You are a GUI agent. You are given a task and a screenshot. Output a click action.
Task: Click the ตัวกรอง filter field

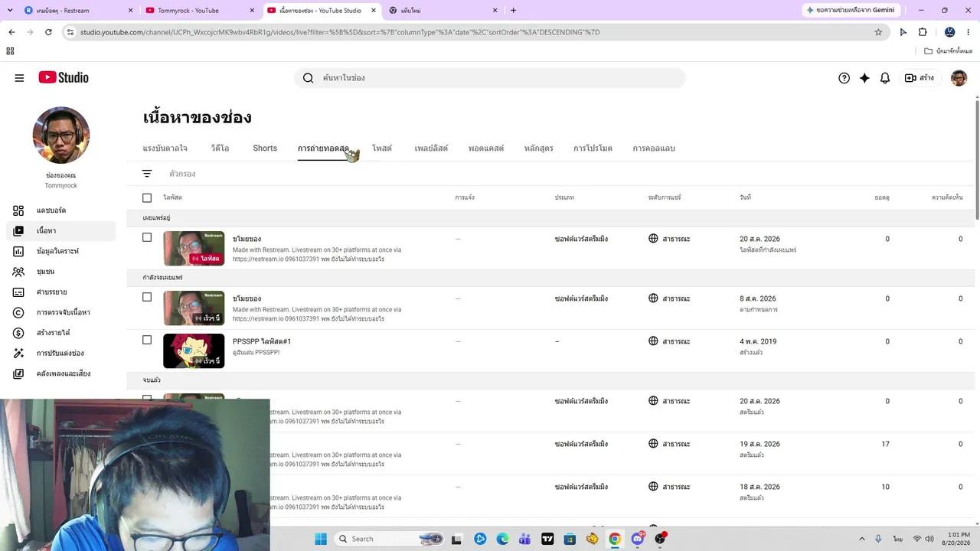coord(182,174)
